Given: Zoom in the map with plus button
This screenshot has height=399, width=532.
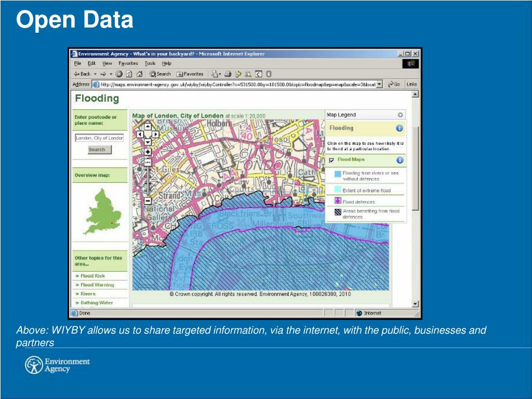Looking at the screenshot, I should pyautogui.click(x=148, y=152).
